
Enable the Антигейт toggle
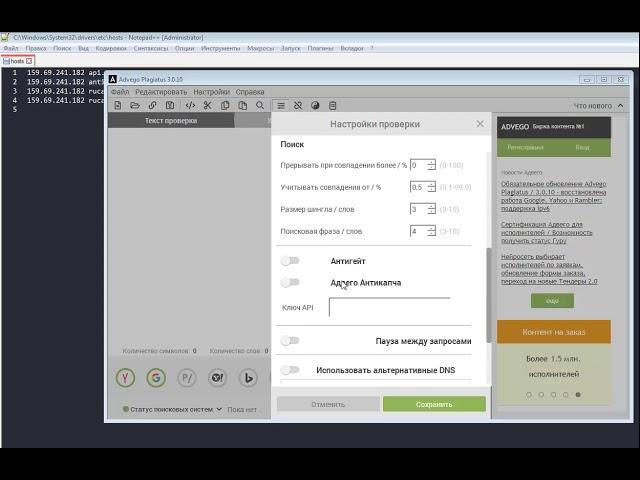[290, 260]
